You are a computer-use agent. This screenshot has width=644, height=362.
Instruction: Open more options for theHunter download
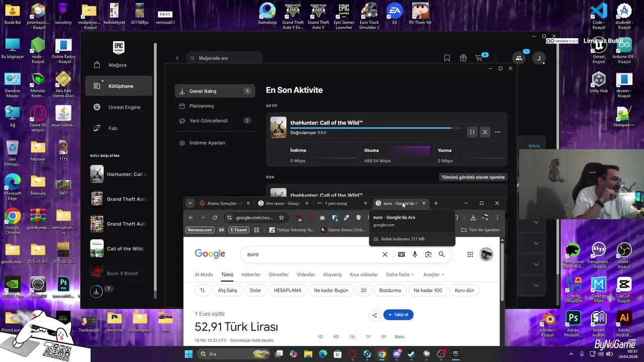[498, 132]
